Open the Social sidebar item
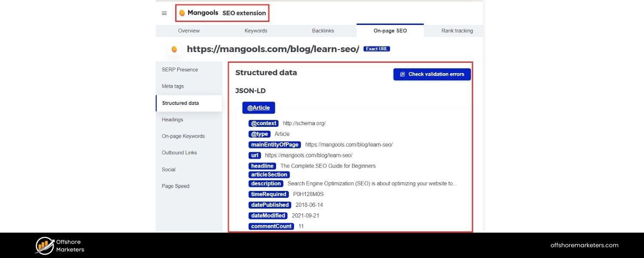This screenshot has width=644, height=258. (169, 170)
